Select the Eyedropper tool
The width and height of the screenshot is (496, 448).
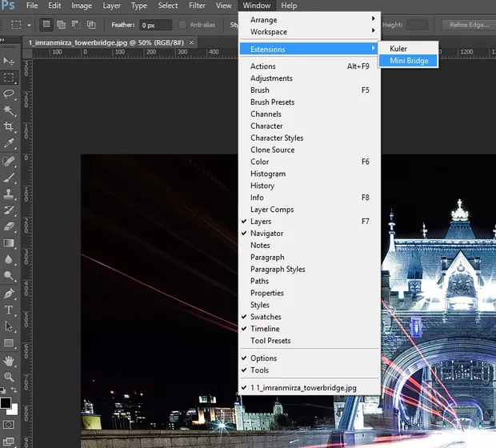click(x=10, y=144)
